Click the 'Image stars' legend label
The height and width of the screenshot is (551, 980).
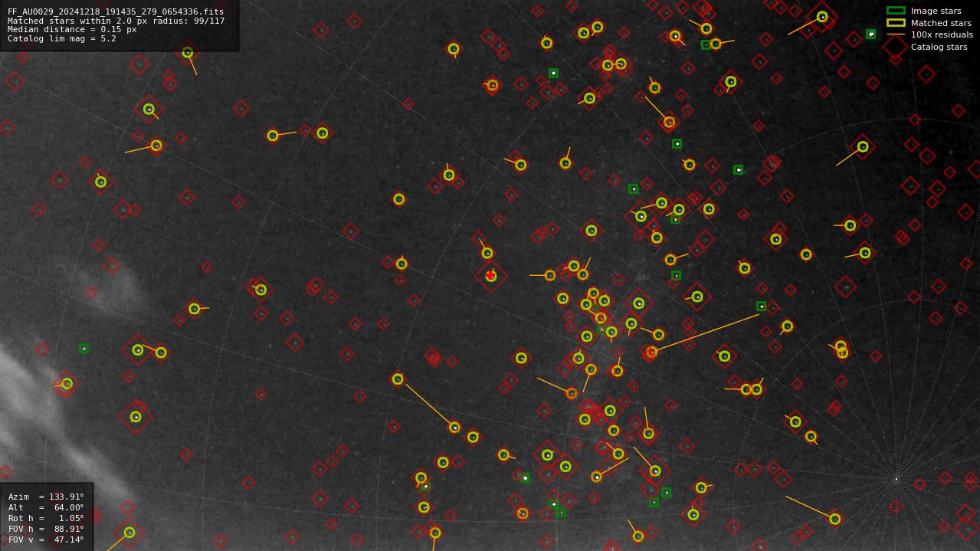pos(936,11)
